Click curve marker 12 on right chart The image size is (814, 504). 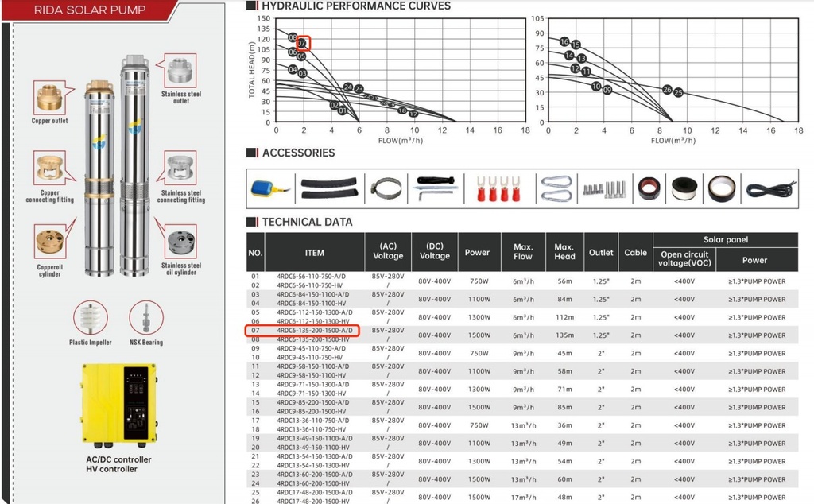pos(576,68)
